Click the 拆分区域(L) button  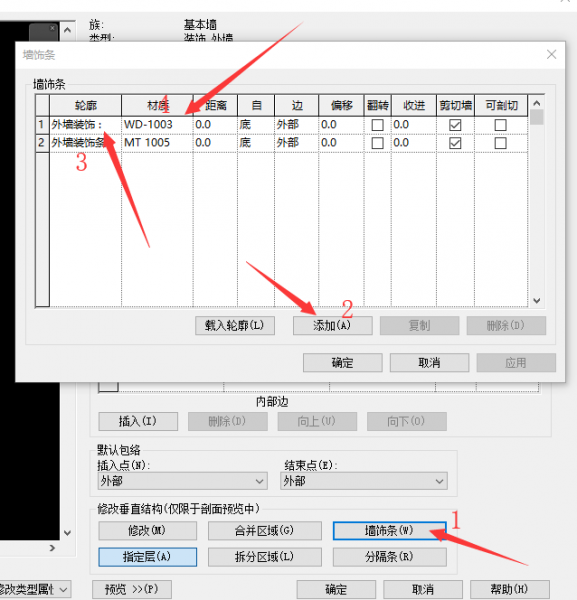click(265, 557)
